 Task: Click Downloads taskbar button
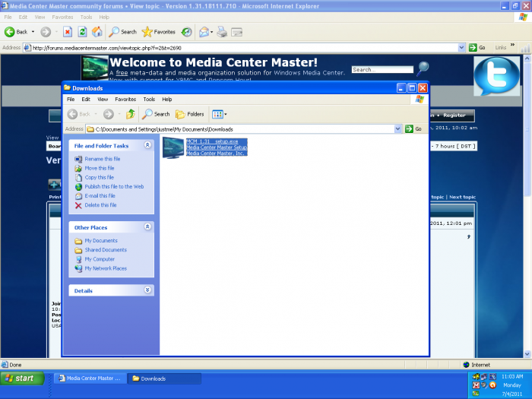coord(164,378)
